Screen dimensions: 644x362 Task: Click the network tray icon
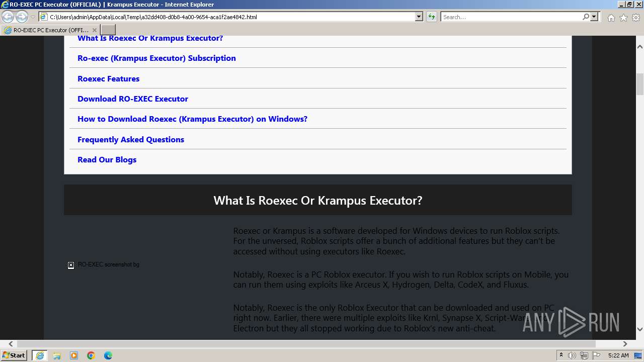[584, 355]
